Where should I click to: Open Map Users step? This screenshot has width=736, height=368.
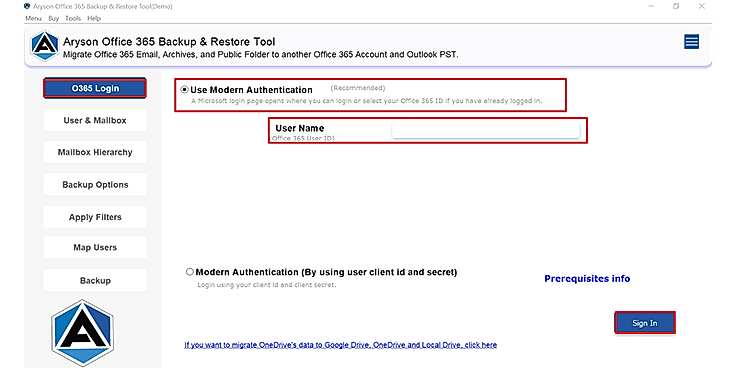pos(95,247)
